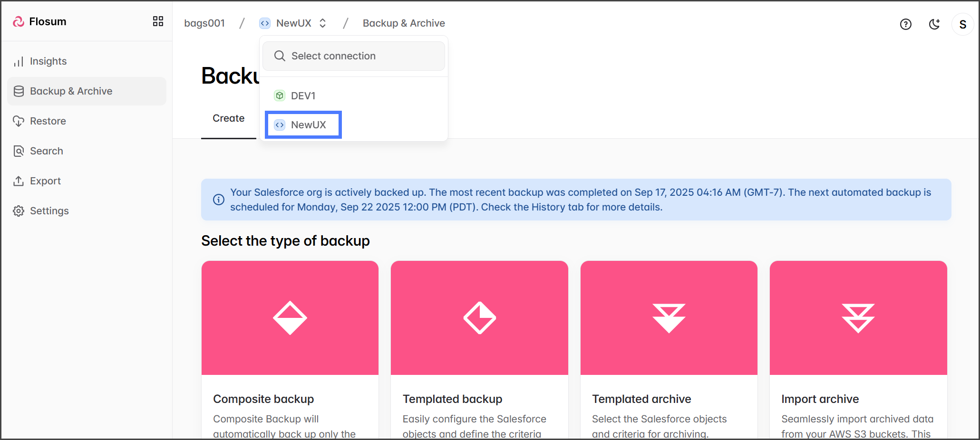
Task: Click the Select connection search field
Action: pyautogui.click(x=353, y=56)
